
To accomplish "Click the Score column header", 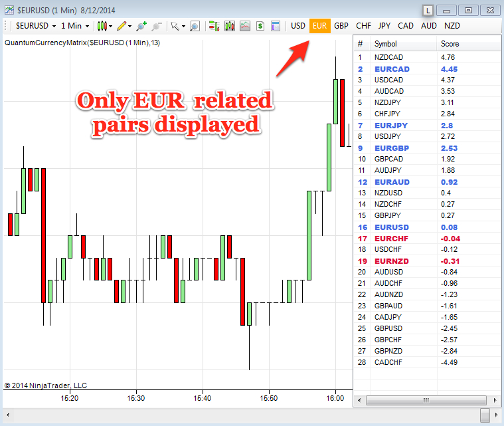I will [468, 44].
